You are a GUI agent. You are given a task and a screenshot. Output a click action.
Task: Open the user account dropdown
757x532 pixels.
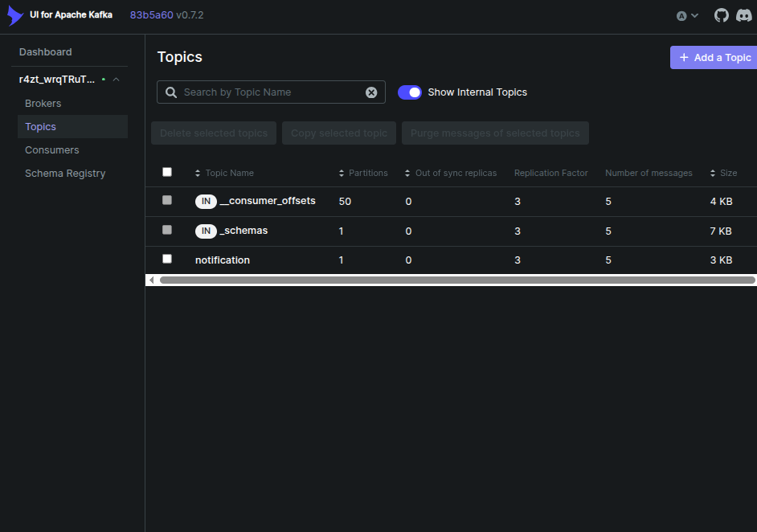[687, 16]
